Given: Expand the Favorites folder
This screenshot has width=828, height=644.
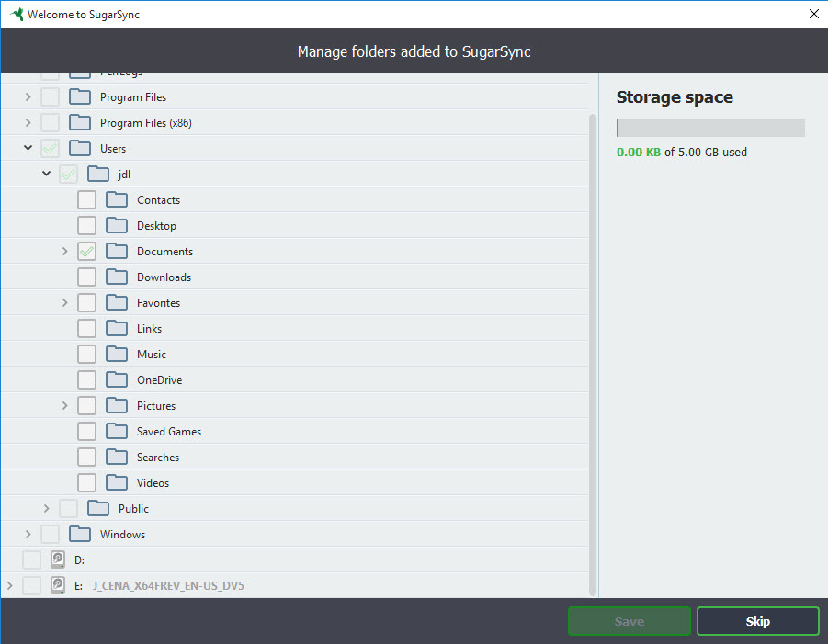Looking at the screenshot, I should click(x=64, y=303).
